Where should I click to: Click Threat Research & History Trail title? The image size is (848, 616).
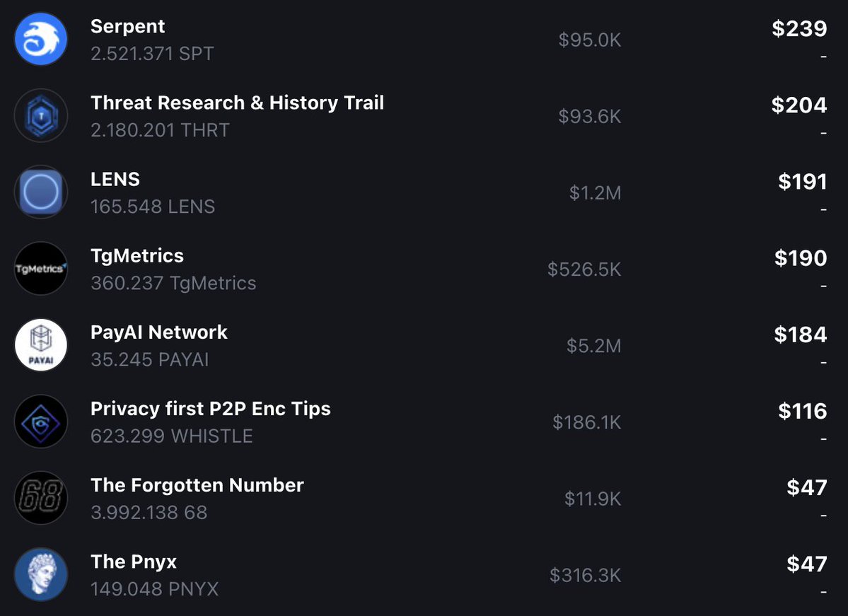coord(237,103)
